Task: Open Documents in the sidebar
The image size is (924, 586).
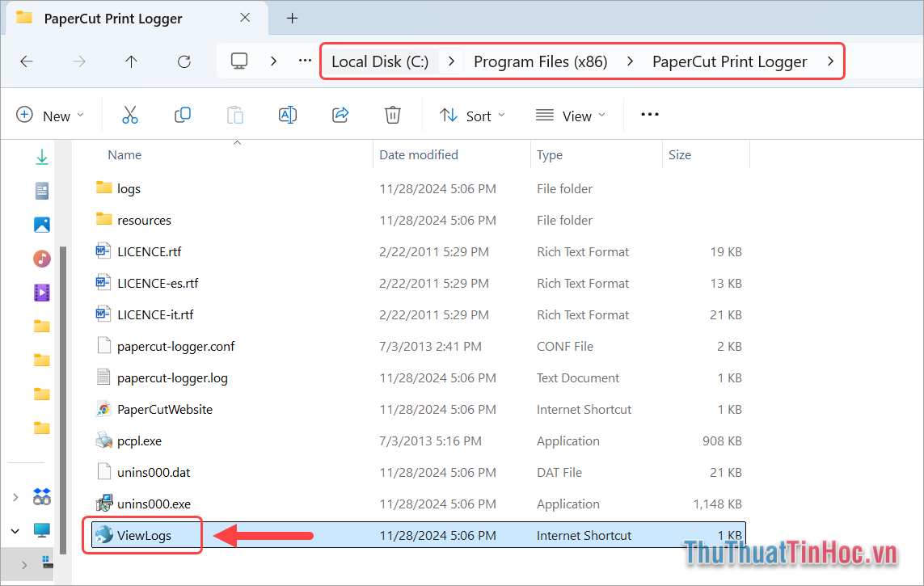Action: (x=42, y=191)
